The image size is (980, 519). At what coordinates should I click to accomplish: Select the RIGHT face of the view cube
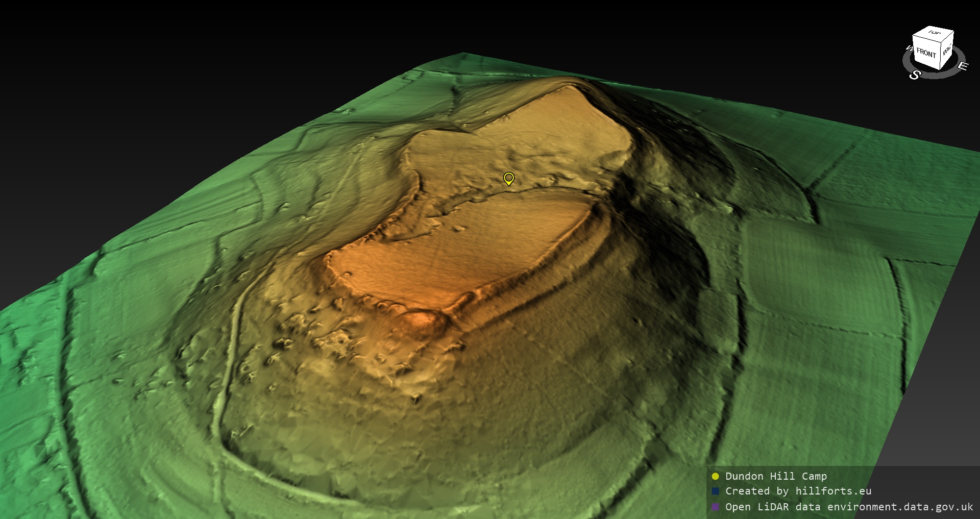947,51
